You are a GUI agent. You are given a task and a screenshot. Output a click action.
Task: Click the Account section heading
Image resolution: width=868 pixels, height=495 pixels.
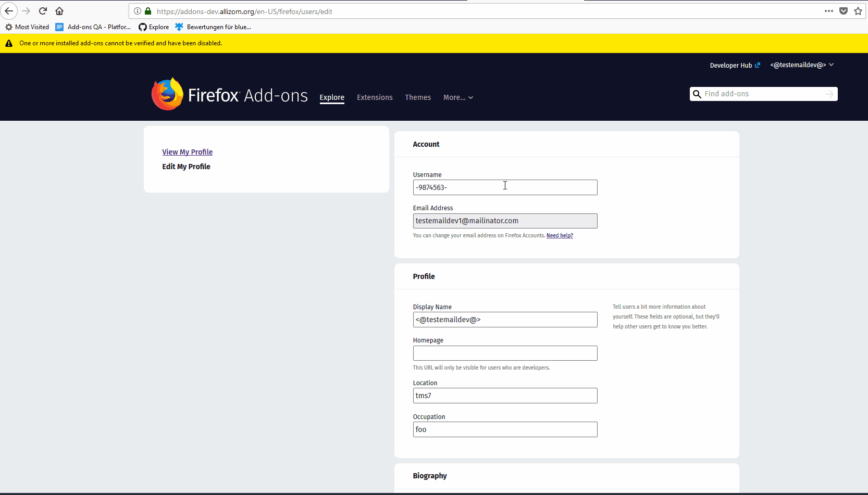pyautogui.click(x=426, y=144)
